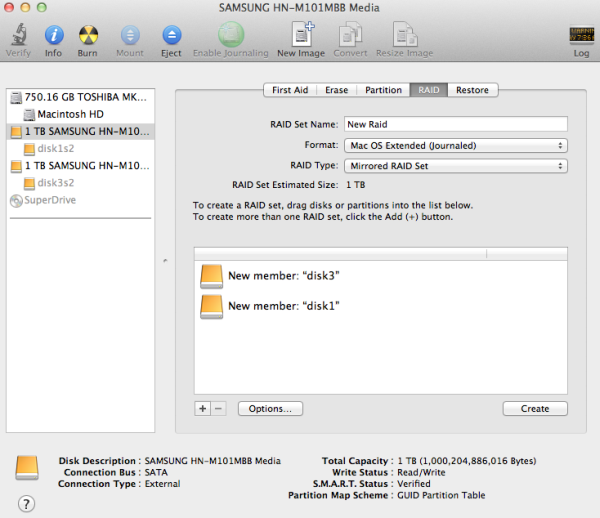Select the RAID tab
This screenshot has height=518, width=600.
(x=429, y=90)
